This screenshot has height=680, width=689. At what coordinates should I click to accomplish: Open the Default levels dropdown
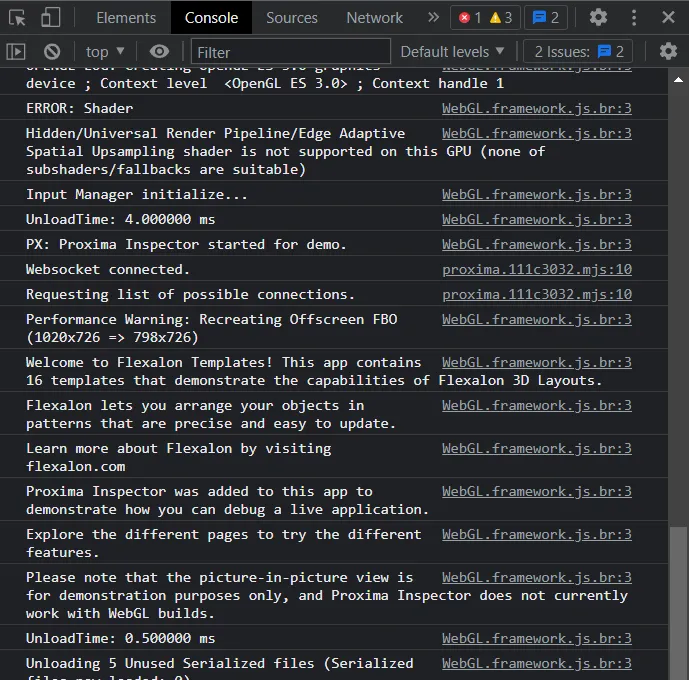[x=452, y=52]
